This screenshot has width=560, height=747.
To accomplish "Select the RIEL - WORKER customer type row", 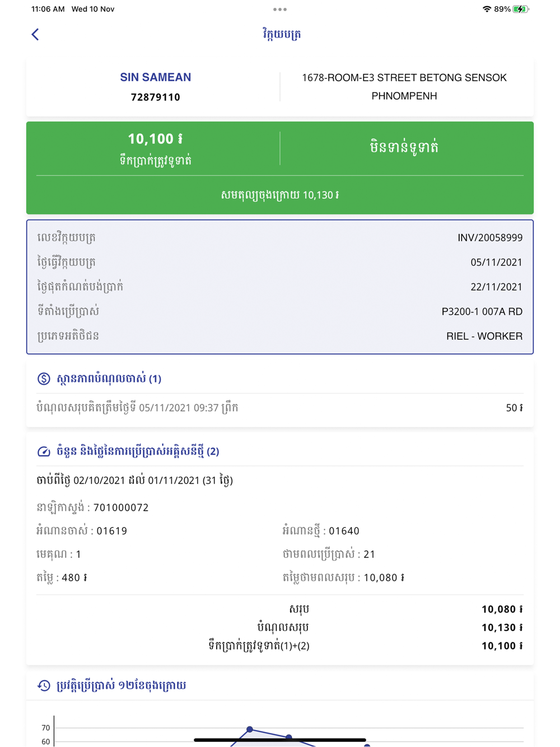I will pos(280,336).
